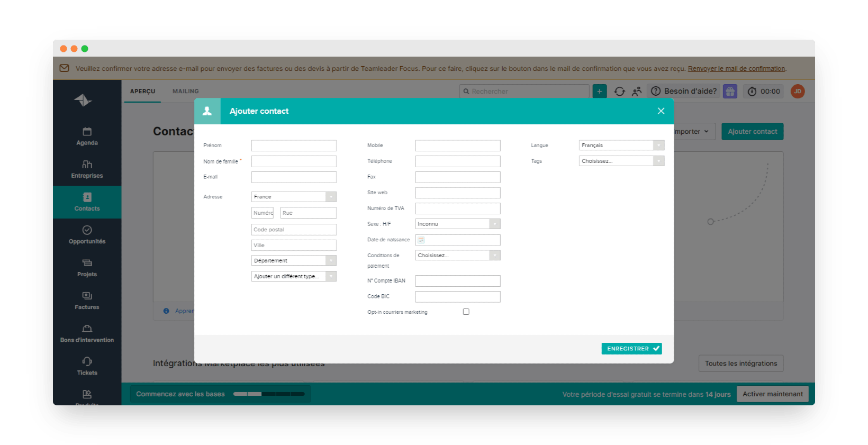Open the Tags Choisissez dropdown
Image resolution: width=868 pixels, height=445 pixels.
pos(622,161)
